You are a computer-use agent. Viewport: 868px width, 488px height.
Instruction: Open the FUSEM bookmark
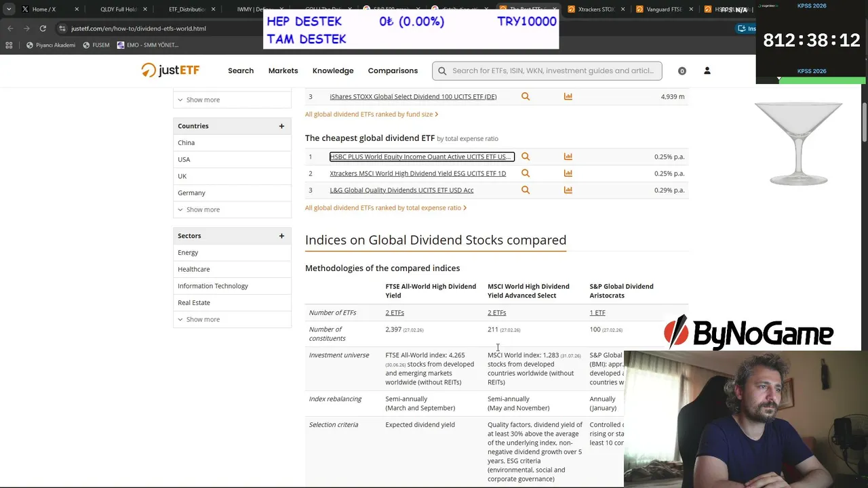click(96, 45)
